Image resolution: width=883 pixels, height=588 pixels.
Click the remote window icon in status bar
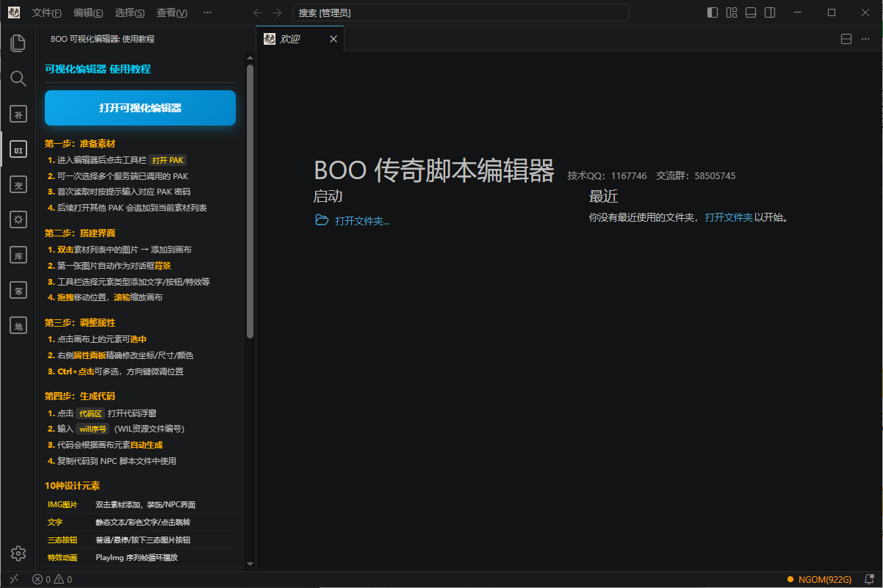pyautogui.click(x=13, y=579)
